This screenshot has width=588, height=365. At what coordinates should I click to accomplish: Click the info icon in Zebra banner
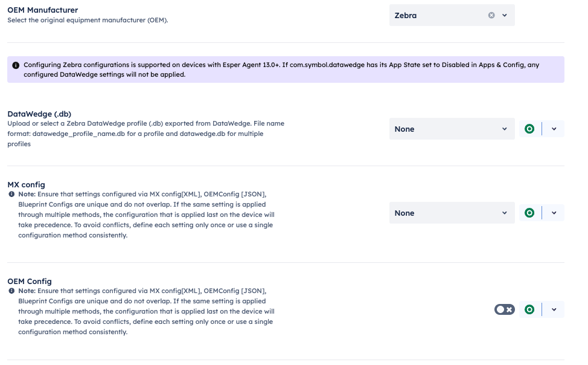(x=16, y=65)
